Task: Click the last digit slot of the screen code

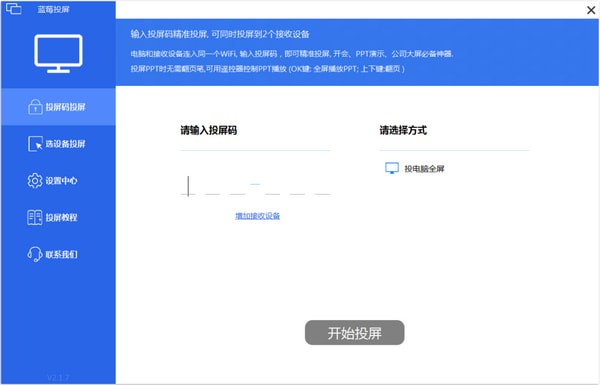Action: pyautogui.click(x=322, y=186)
